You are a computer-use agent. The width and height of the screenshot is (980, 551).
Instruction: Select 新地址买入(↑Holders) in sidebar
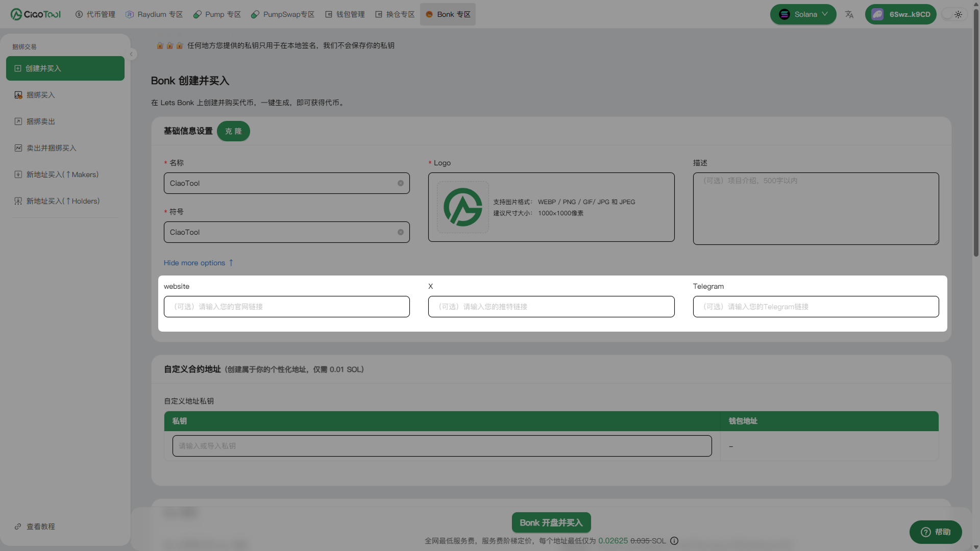[65, 201]
